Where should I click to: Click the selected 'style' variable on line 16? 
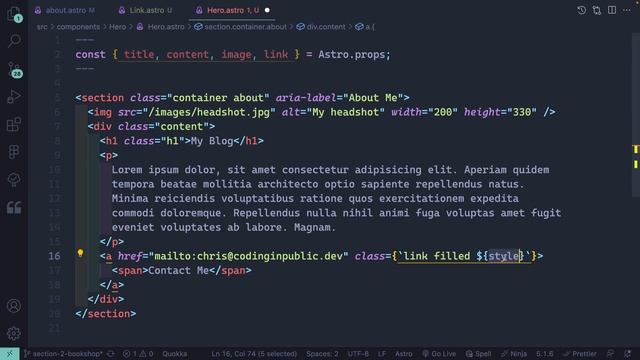tap(504, 256)
